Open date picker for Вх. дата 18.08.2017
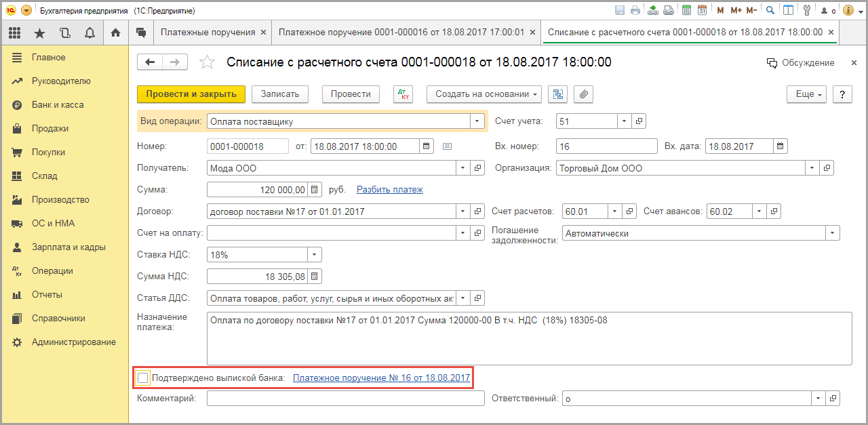The height and width of the screenshot is (425, 868). click(x=780, y=146)
